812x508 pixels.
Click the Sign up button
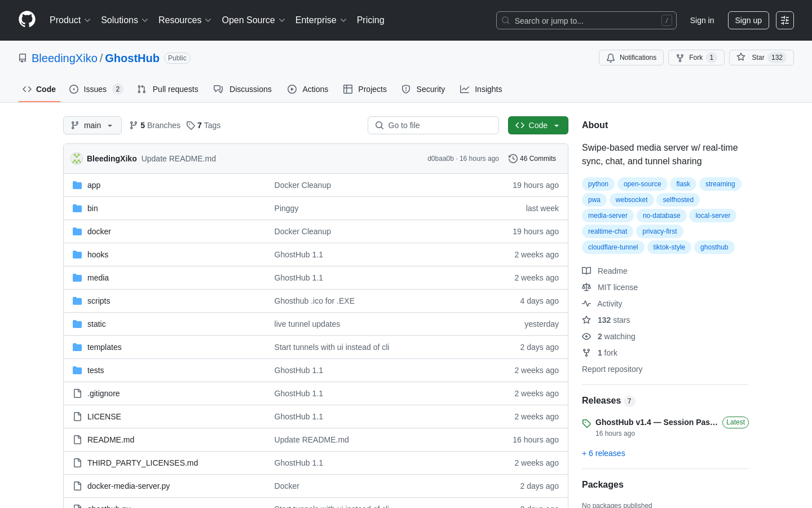click(x=748, y=20)
